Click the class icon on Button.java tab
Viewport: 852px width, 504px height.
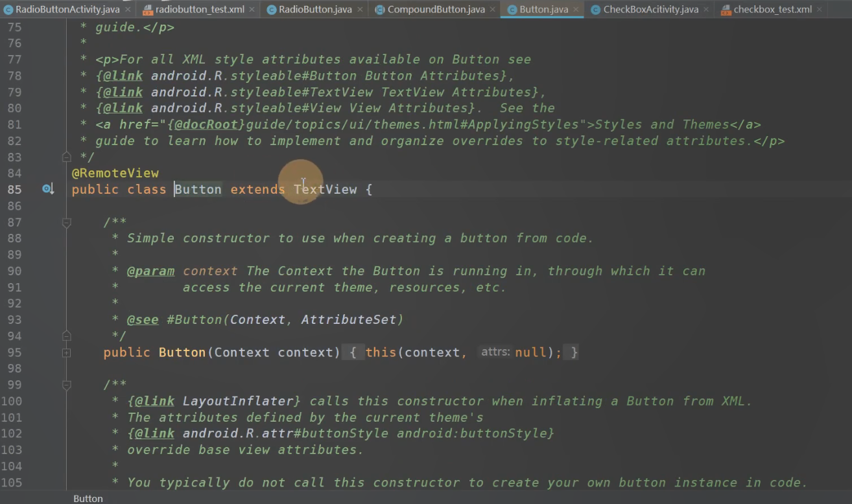click(x=512, y=10)
